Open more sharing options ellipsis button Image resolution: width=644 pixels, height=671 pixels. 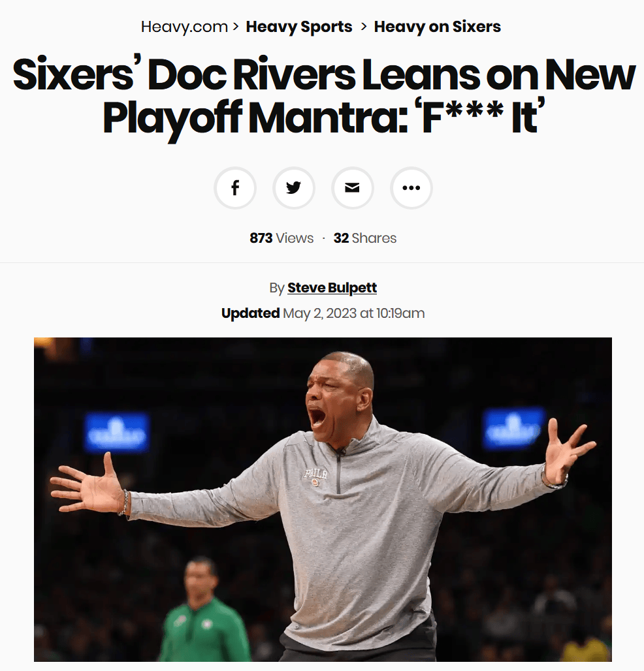[x=411, y=188]
